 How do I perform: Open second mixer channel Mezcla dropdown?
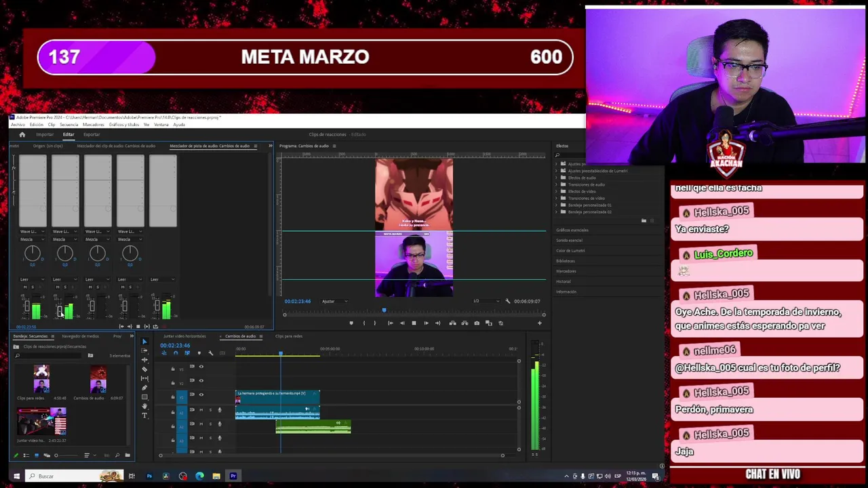pos(64,239)
